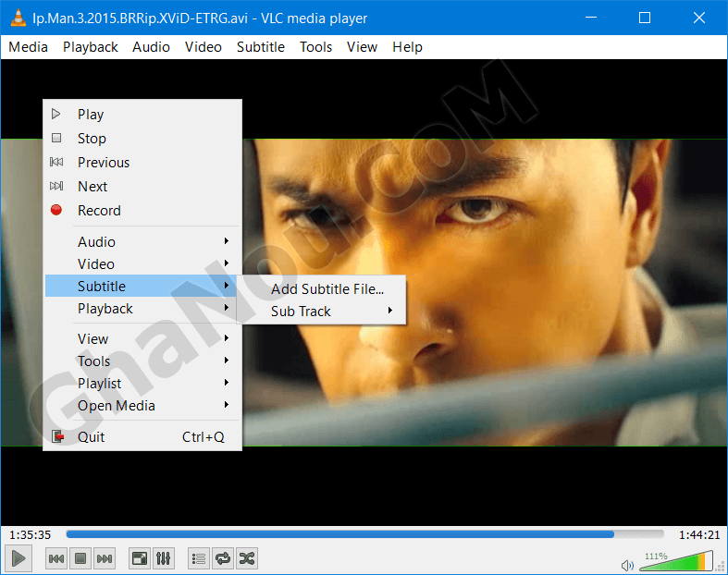Maximize the VLC window

645,18
